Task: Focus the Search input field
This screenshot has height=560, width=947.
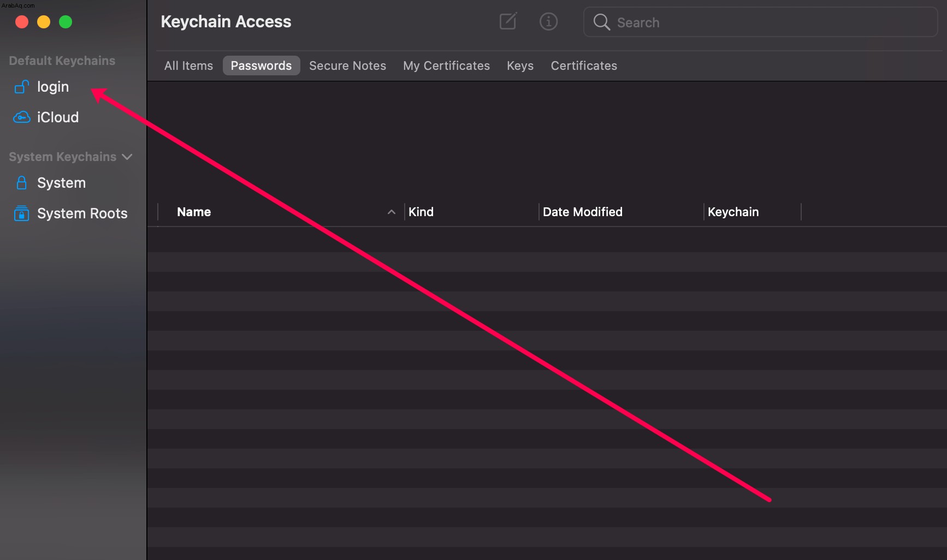Action: tap(760, 22)
